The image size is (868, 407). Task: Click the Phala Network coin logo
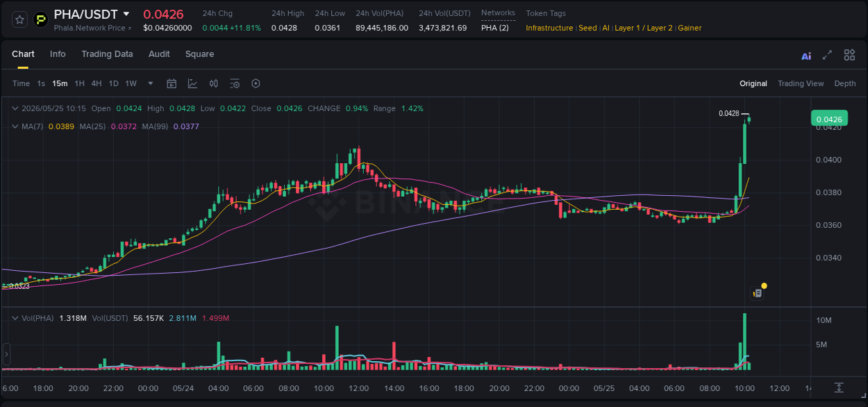click(41, 20)
